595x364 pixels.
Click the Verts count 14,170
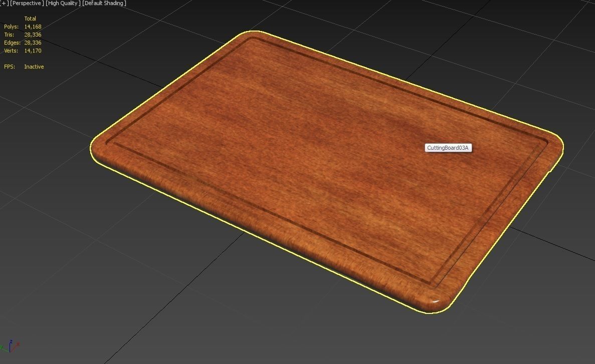coord(33,51)
